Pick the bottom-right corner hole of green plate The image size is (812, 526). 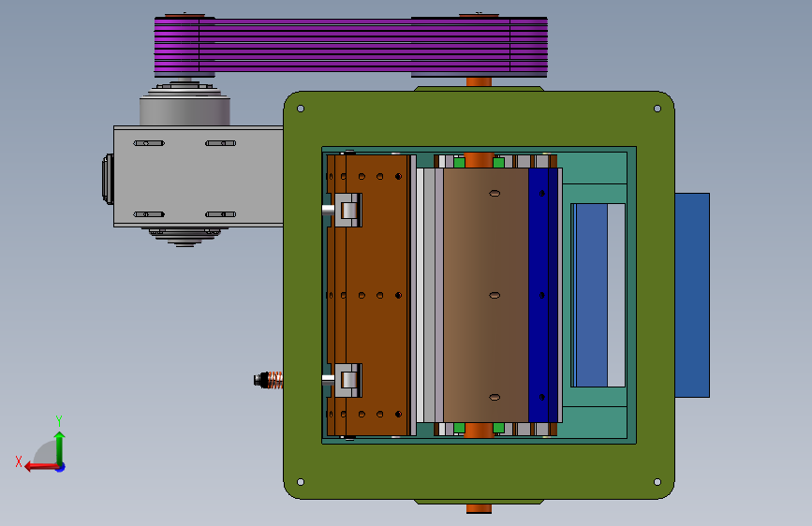tap(657, 482)
